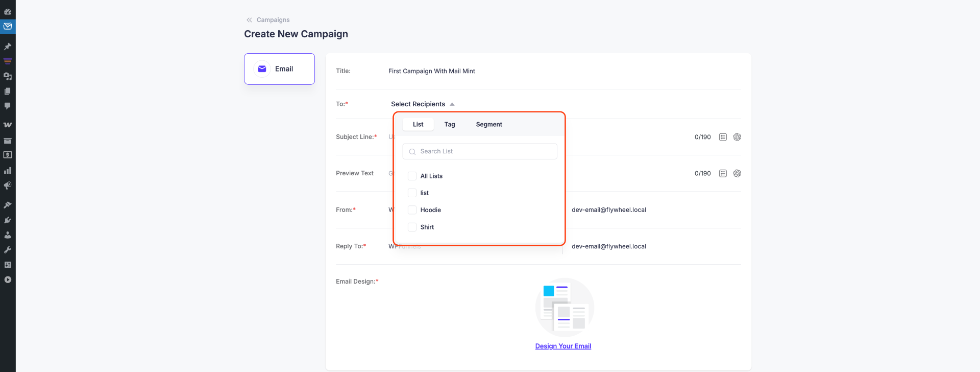Open the Analytics bar-chart sidebar icon

click(8, 171)
